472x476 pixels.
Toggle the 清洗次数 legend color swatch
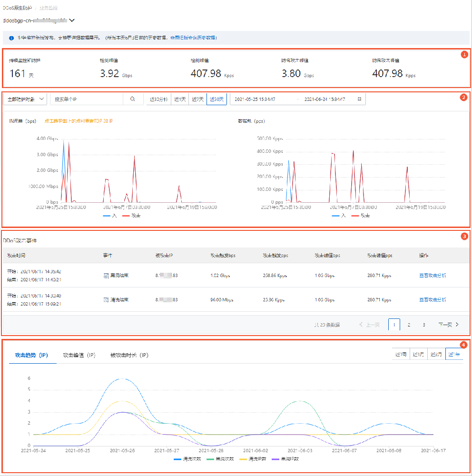point(178,459)
